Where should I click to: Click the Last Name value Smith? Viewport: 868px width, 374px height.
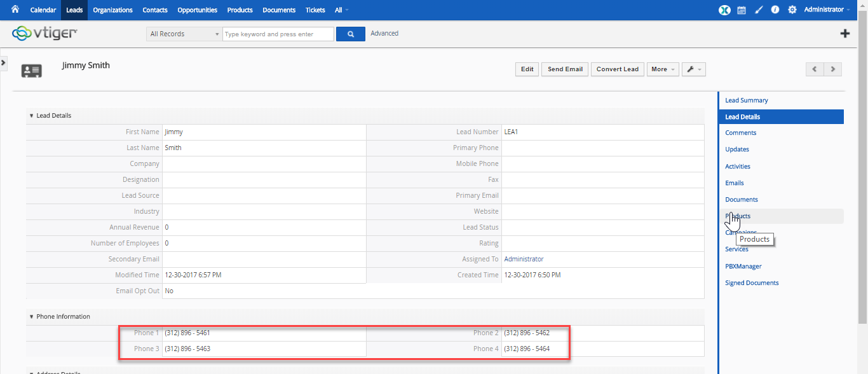pos(173,148)
